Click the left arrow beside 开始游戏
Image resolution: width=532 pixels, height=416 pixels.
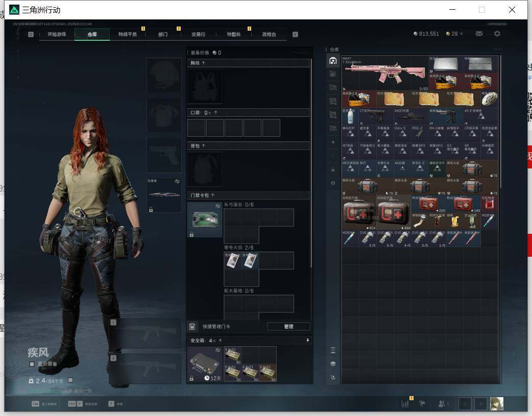31,34
